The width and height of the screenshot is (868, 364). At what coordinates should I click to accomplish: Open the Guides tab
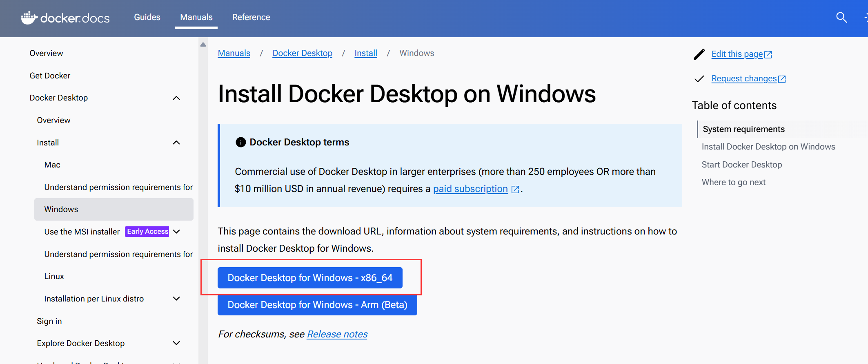pyautogui.click(x=147, y=17)
